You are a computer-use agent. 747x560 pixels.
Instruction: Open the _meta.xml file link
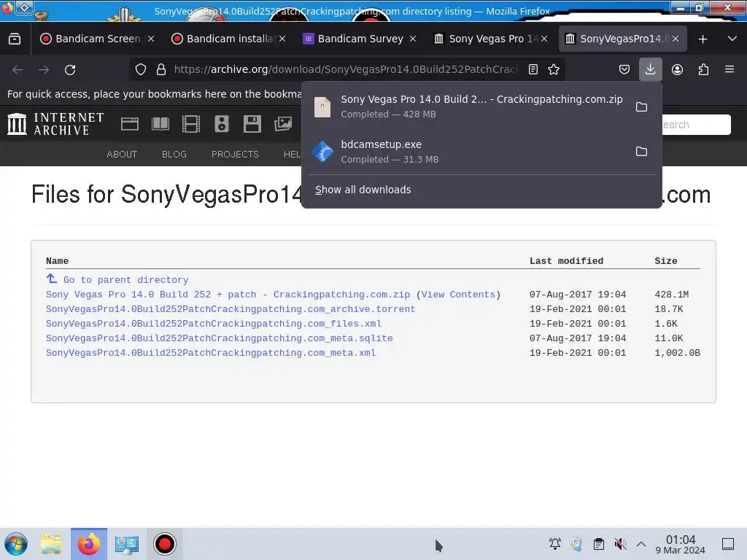coord(211,353)
